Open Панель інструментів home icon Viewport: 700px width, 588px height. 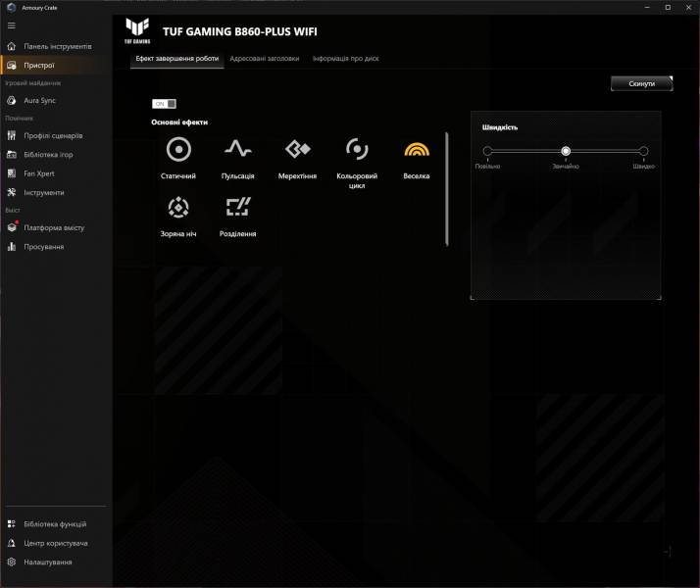point(12,46)
